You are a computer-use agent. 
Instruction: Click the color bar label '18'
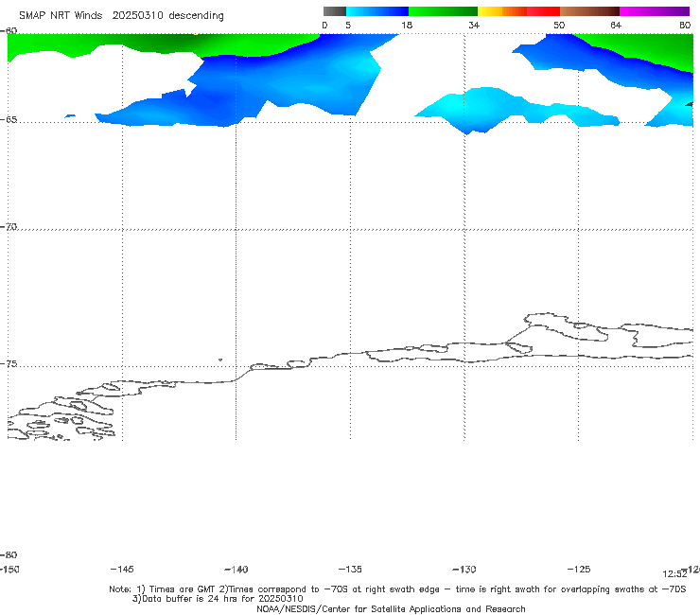pos(407,25)
